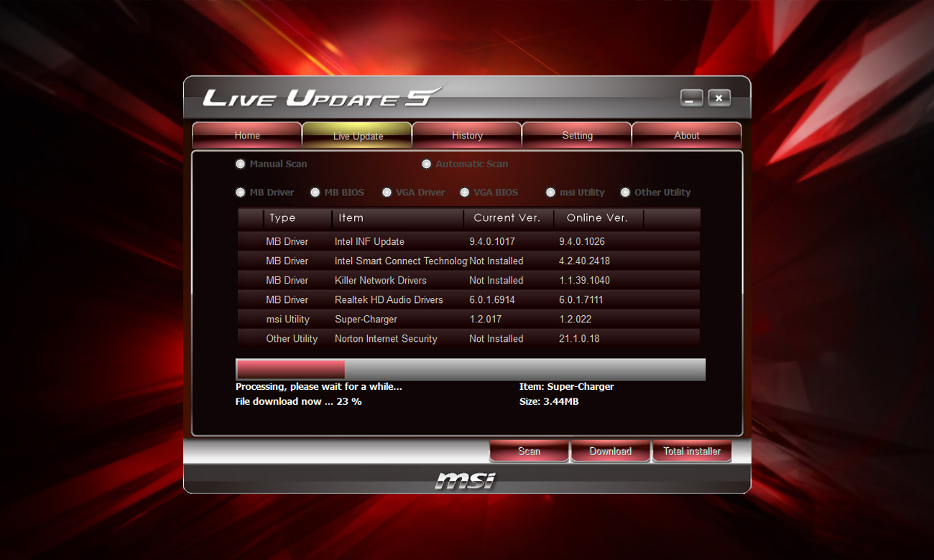Switch to the Live Update tab
Viewport: 934px width, 560px height.
[358, 135]
